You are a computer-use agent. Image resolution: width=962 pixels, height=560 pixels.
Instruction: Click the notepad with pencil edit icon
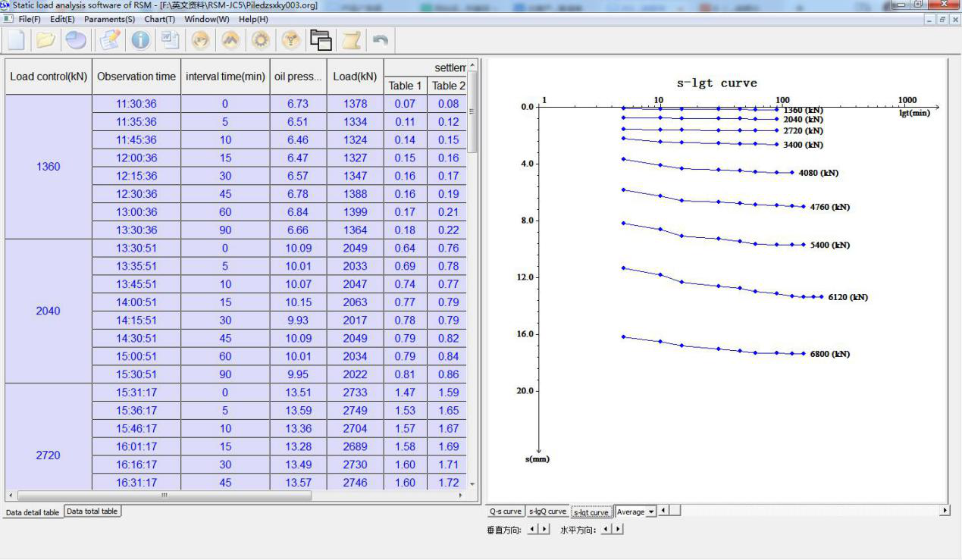tap(111, 40)
